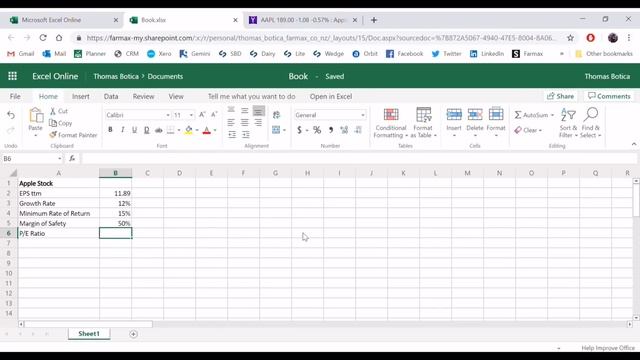Select the Sheet1 tab
The height and width of the screenshot is (360, 640).
coord(89,333)
